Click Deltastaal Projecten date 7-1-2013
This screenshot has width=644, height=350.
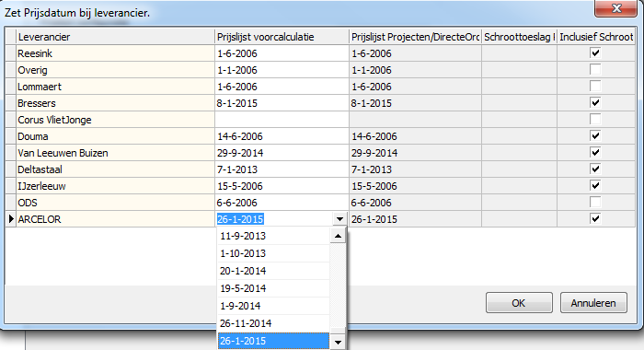[x=415, y=169]
